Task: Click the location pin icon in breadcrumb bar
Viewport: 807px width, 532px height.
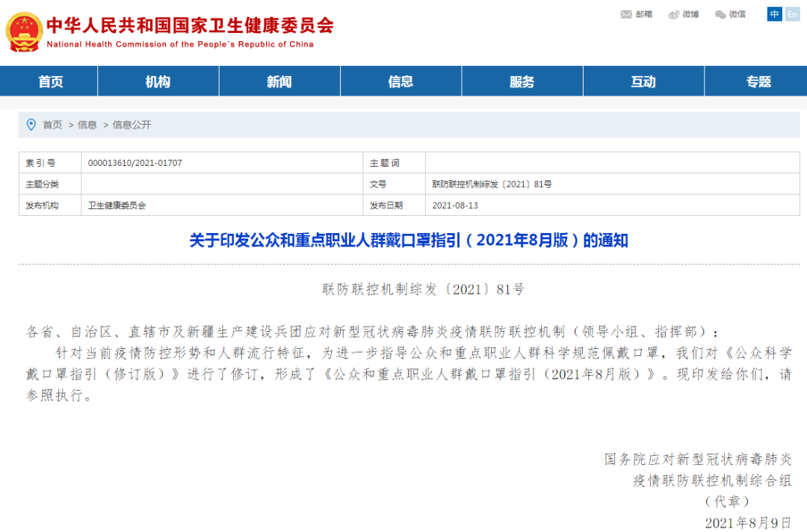Action: 30,125
